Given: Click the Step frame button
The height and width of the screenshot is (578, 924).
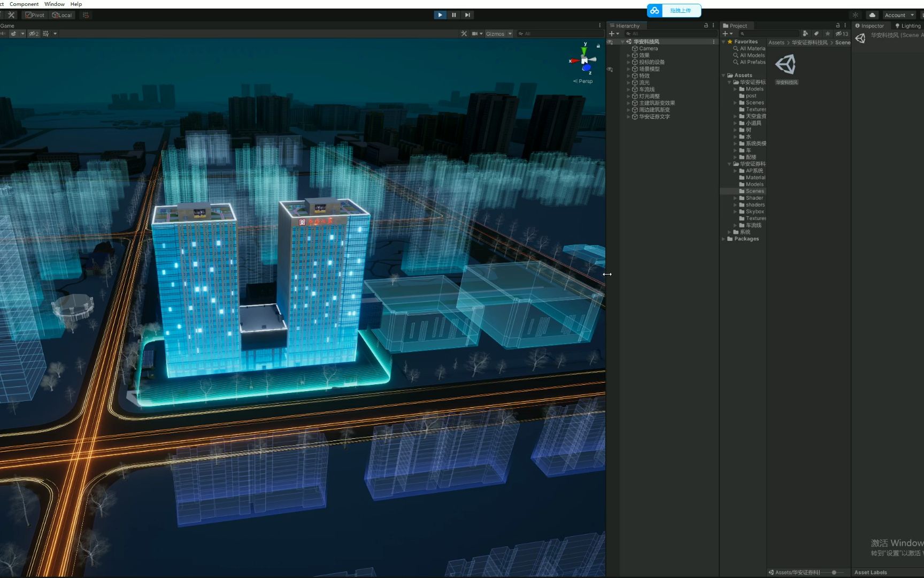Looking at the screenshot, I should point(467,15).
